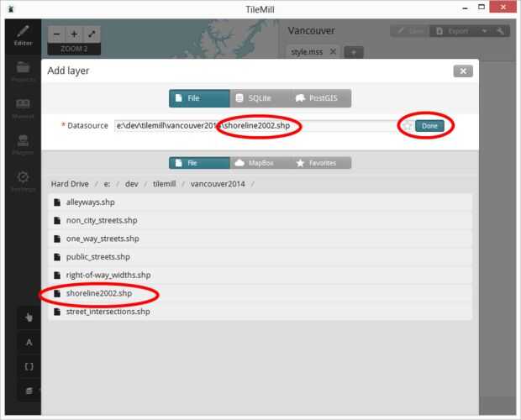Click the wrench settings icon in project toolbar

pos(500,31)
